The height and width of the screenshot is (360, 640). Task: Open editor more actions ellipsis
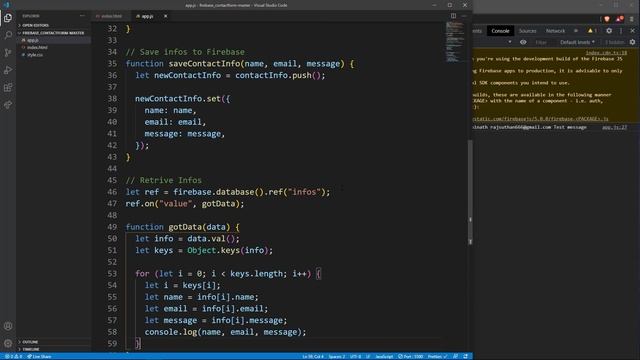[x=464, y=16]
